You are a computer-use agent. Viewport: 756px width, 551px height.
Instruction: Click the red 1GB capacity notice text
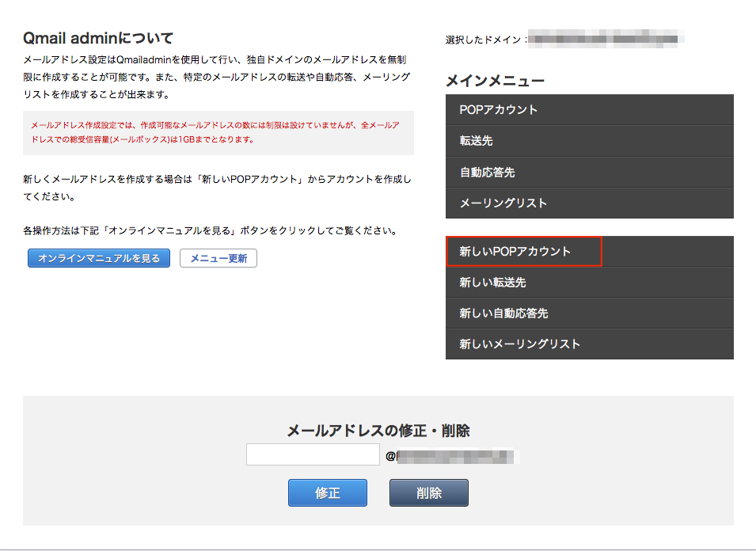[x=215, y=132]
